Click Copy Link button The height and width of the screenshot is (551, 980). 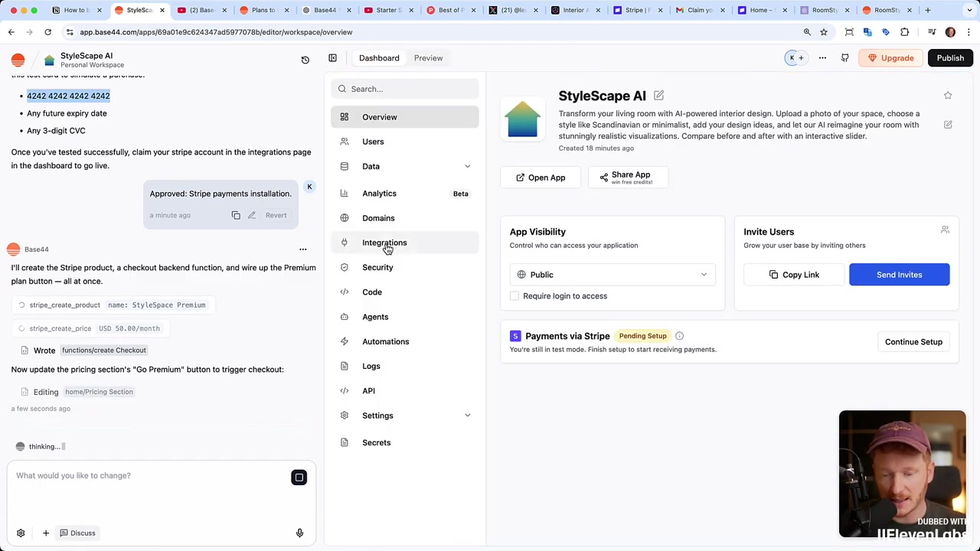794,275
